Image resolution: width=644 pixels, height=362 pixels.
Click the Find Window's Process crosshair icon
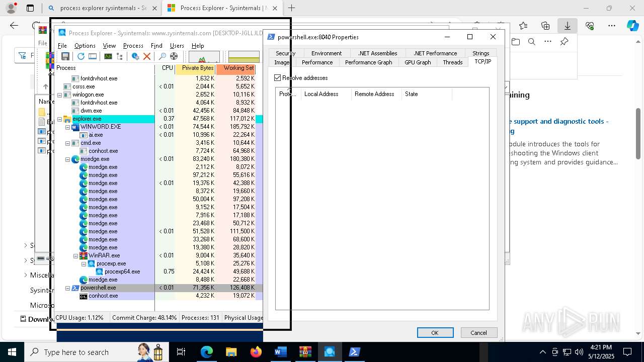click(x=174, y=56)
